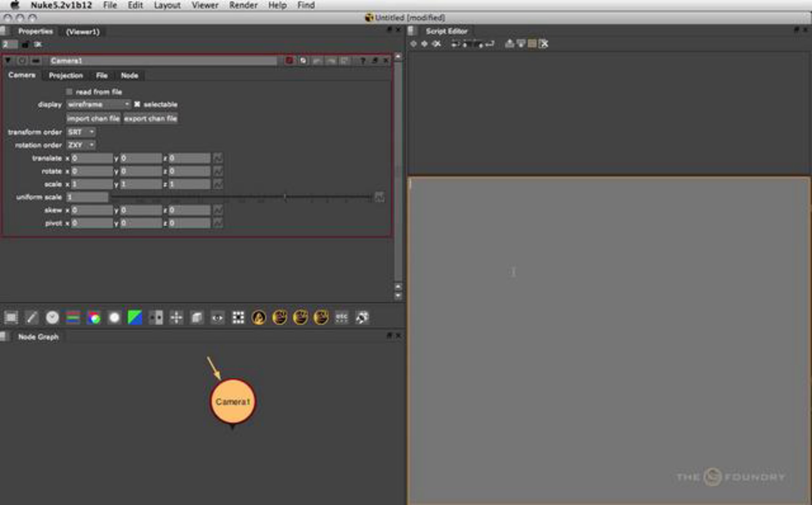812x505 pixels.
Task: Open the transform order SRT dropdown
Action: 81,132
